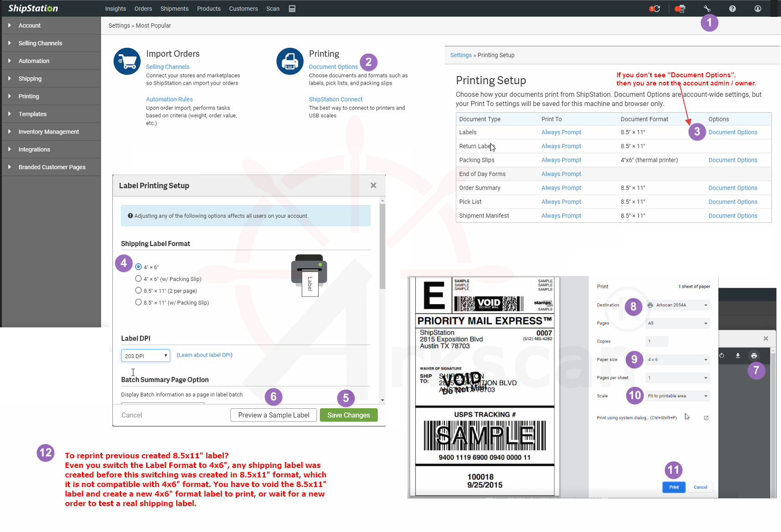Expand the Printing sidebar section

pyautogui.click(x=51, y=96)
